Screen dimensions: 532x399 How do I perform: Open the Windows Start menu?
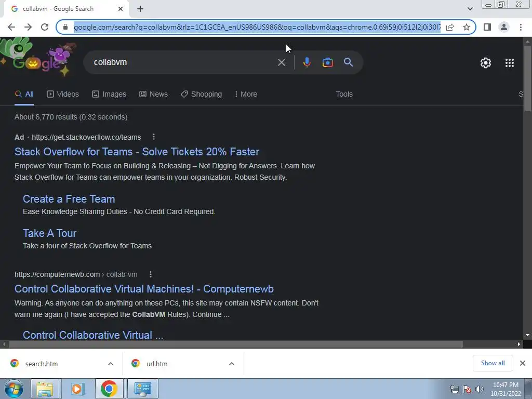pos(14,389)
